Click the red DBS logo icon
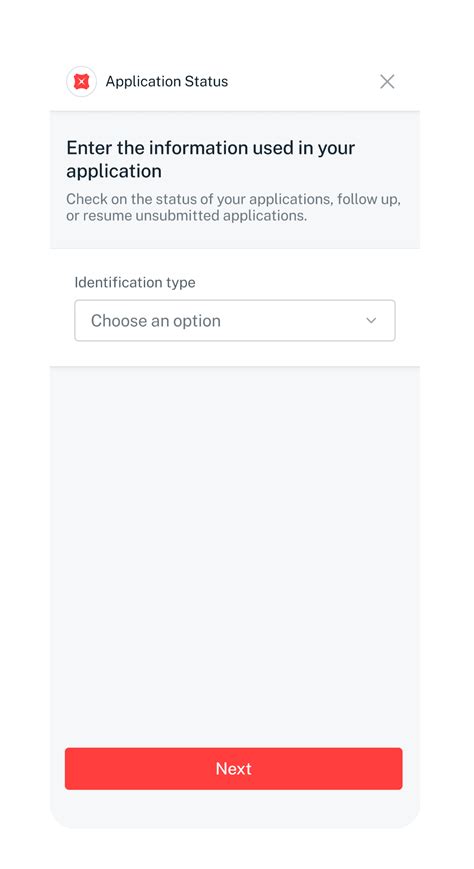 [x=81, y=81]
